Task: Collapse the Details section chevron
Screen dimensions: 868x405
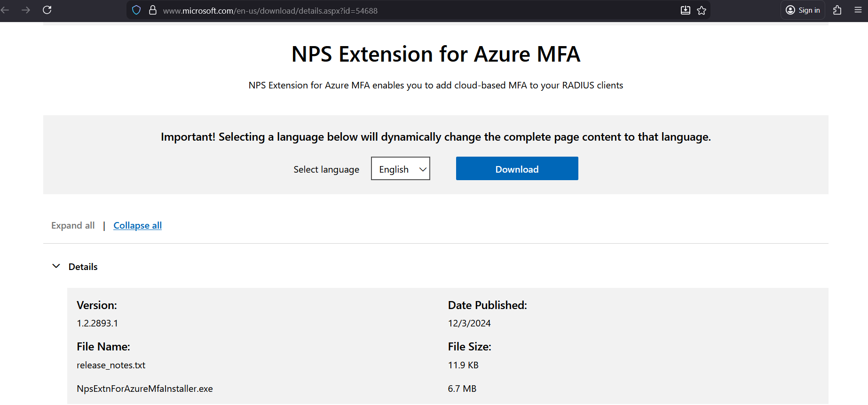Action: click(56, 266)
